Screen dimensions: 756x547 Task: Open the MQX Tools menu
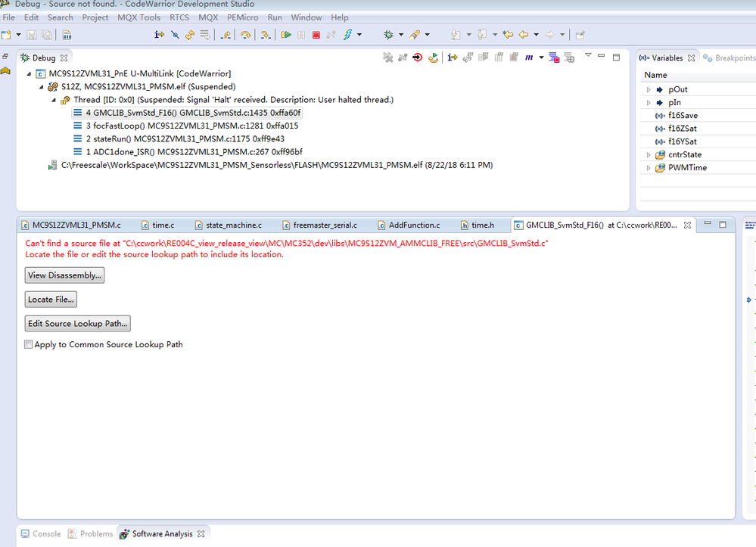coord(138,17)
